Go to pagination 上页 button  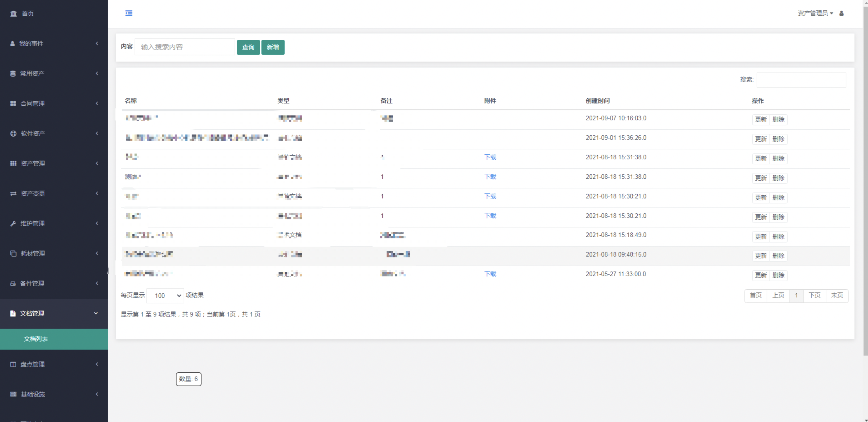pyautogui.click(x=778, y=295)
